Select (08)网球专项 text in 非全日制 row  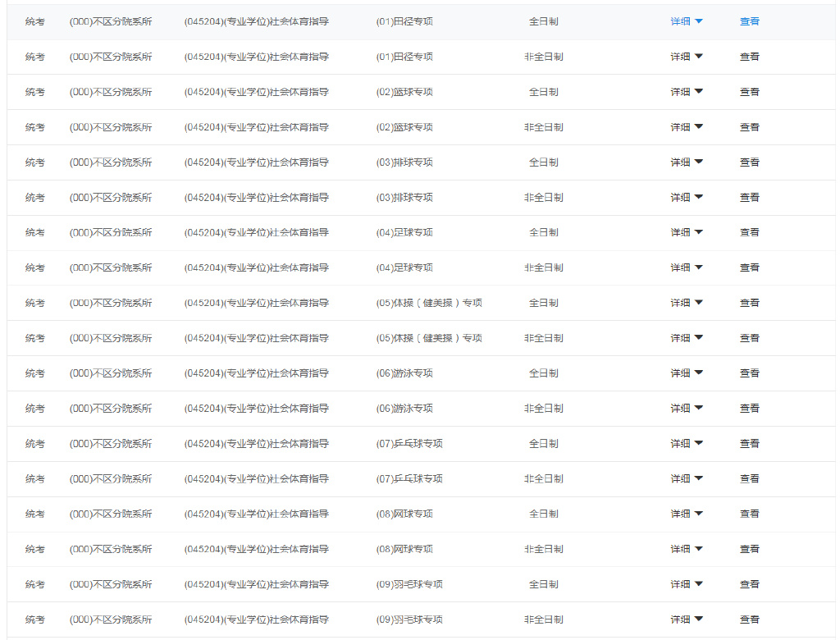[404, 549]
